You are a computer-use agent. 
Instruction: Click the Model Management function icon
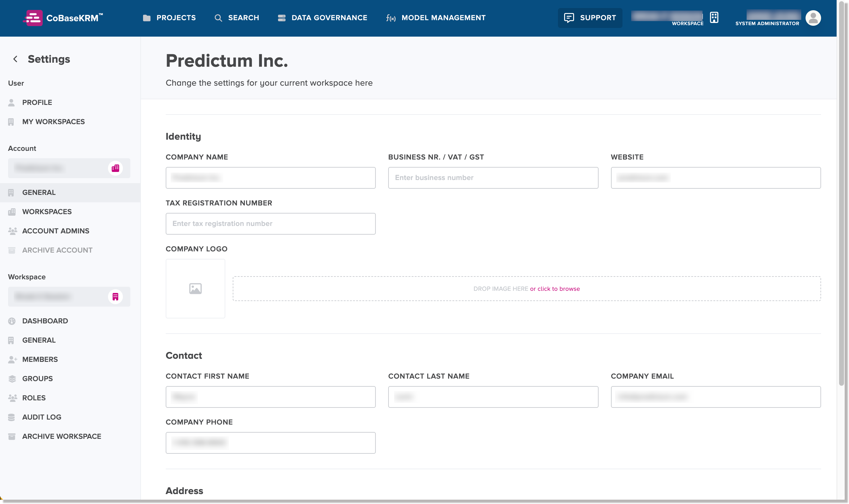point(391,18)
